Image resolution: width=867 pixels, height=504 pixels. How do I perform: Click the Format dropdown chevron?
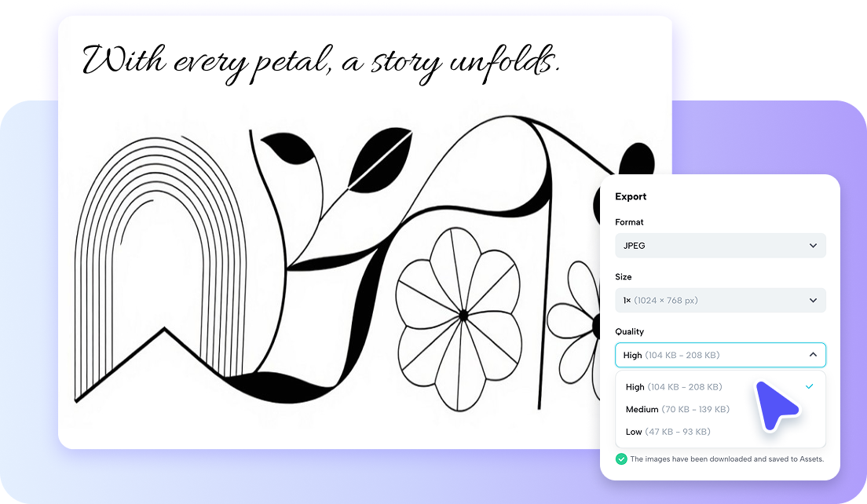pyautogui.click(x=813, y=245)
